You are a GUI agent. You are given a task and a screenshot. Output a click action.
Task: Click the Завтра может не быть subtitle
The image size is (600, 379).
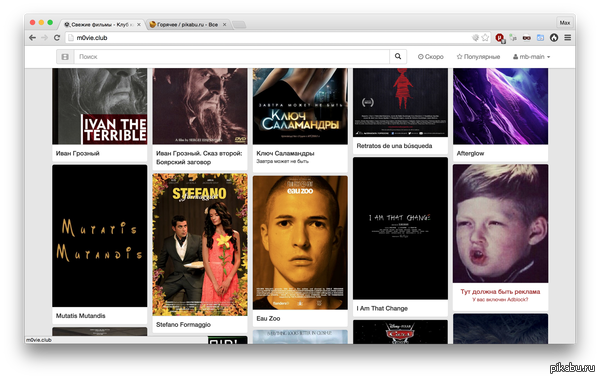coord(282,161)
